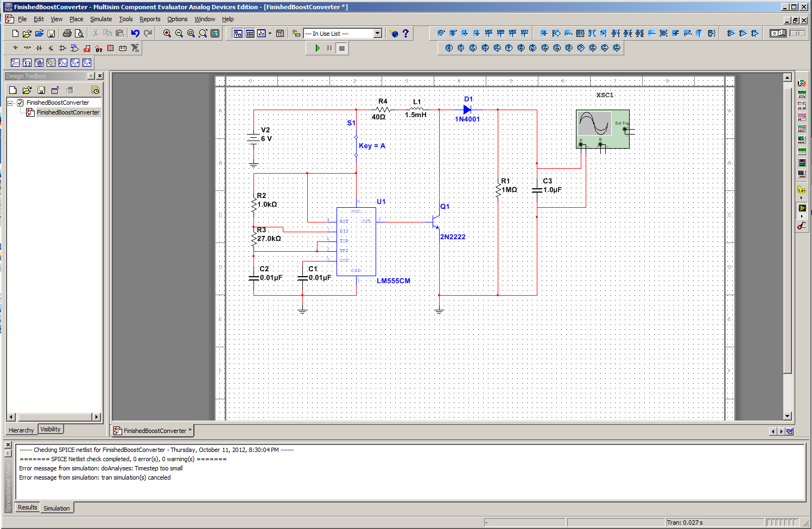Select the Measurement Probe tool
The width and height of the screenshot is (812, 529).
click(802, 190)
